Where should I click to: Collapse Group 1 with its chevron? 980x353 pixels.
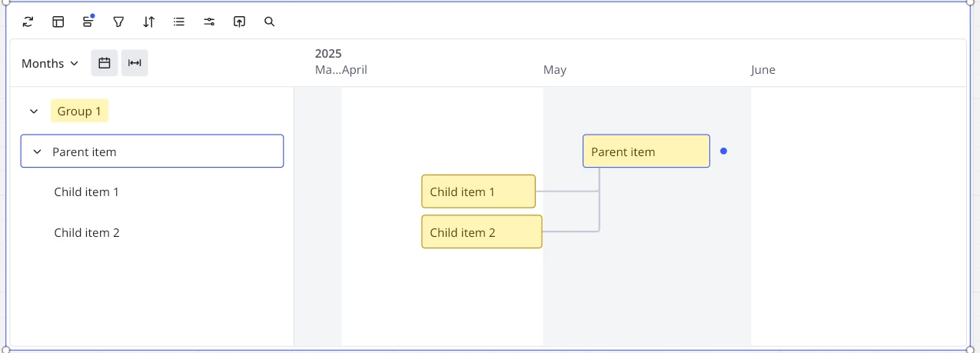[x=34, y=112]
